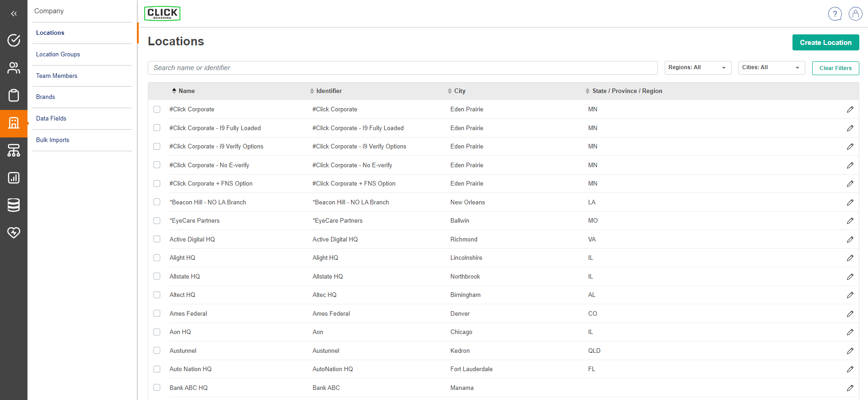Screen dimensions: 868x400
Task: Open the database stack icon in sidebar
Action: [14, 205]
